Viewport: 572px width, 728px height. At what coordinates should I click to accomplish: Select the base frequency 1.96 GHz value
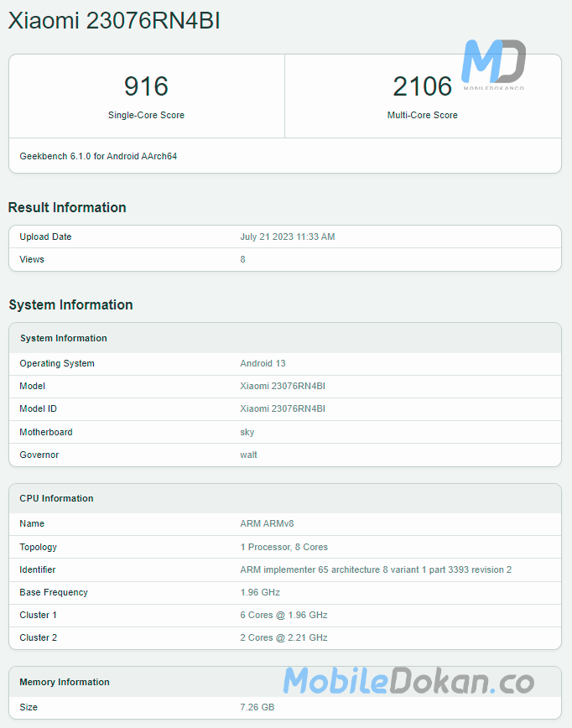tap(260, 592)
